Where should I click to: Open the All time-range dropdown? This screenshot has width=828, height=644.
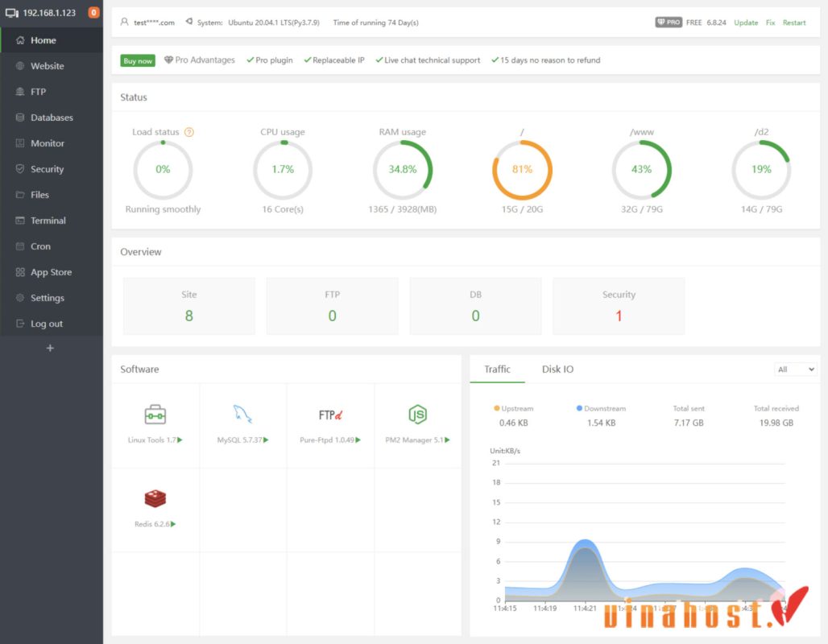click(795, 369)
